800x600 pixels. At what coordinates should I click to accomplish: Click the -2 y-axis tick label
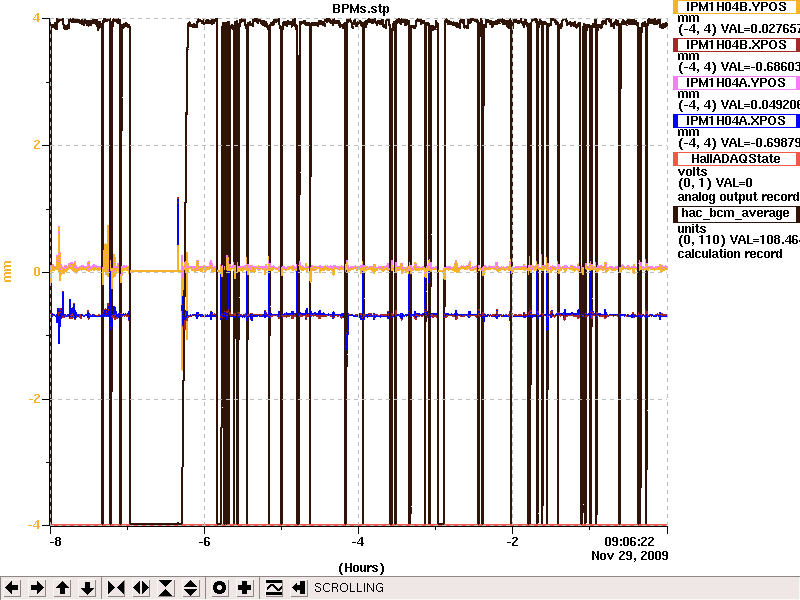34,398
